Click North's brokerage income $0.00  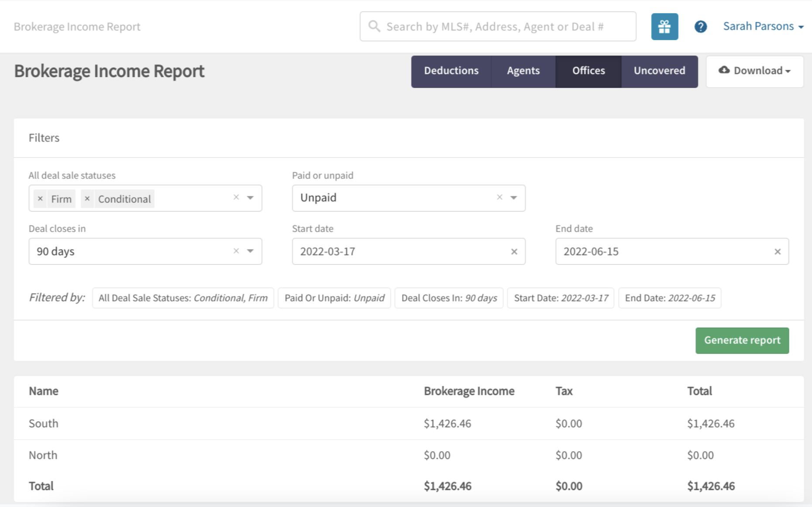click(437, 455)
